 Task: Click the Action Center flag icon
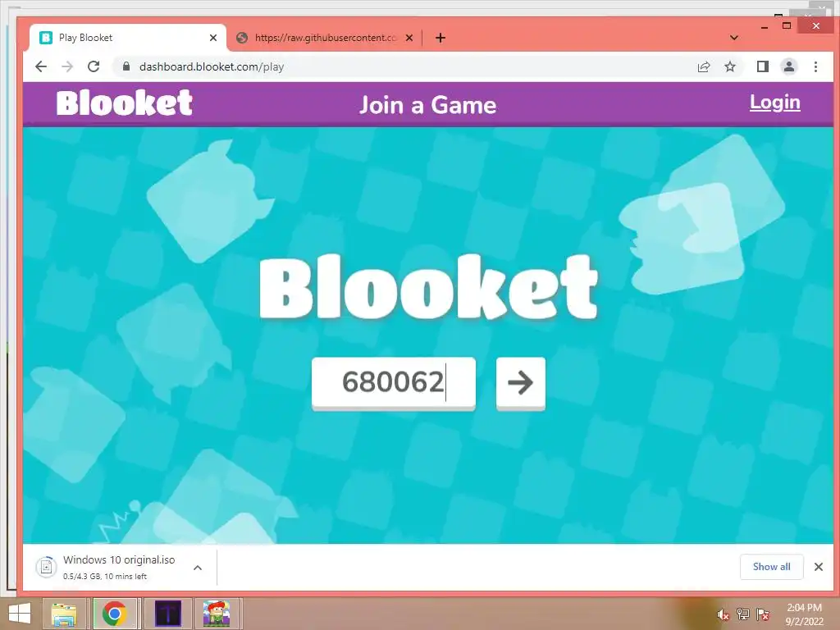[x=763, y=614]
